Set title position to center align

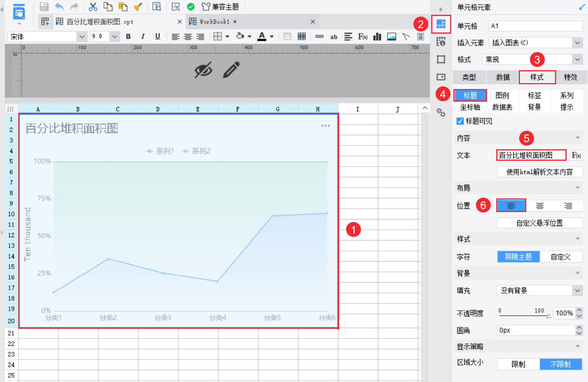(x=540, y=206)
